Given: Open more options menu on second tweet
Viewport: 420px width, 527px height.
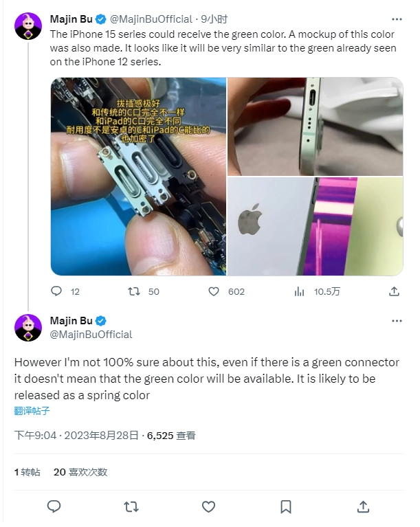Looking at the screenshot, I should pos(397,321).
